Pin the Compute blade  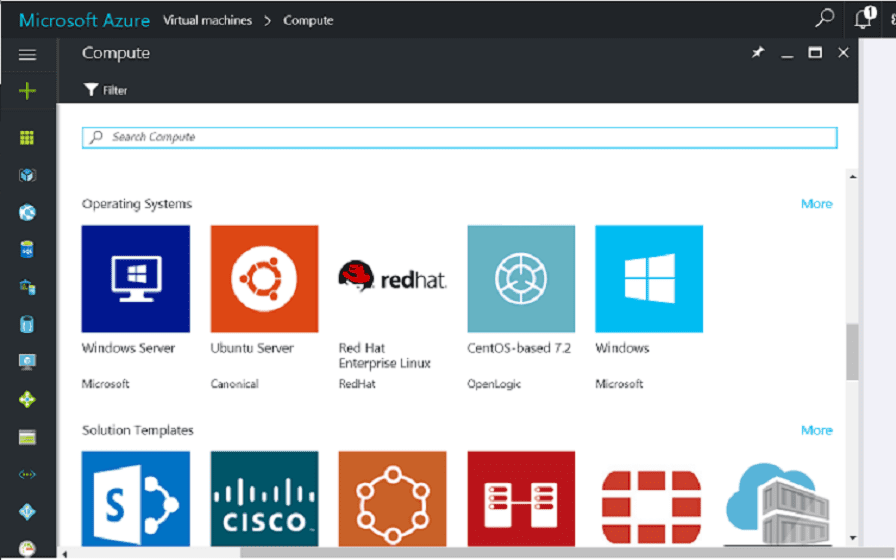pyautogui.click(x=758, y=53)
